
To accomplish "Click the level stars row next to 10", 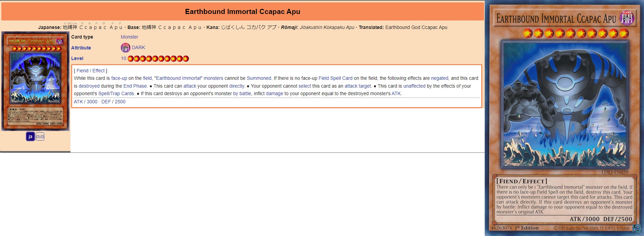I will pos(158,59).
